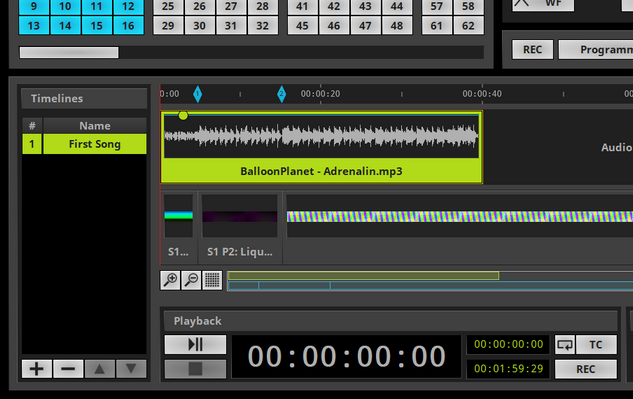Toggle the timeline grid snap icon
The image size is (633, 399).
point(212,280)
